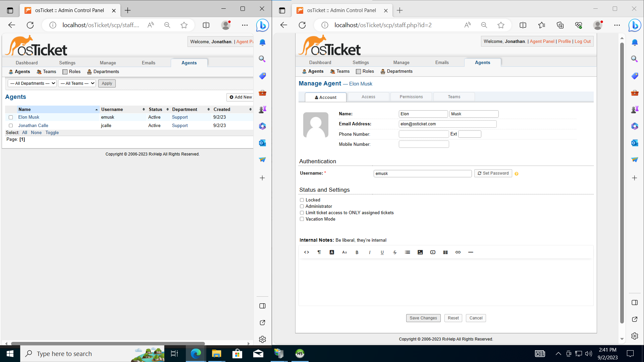Image resolution: width=644 pixels, height=362 pixels.
Task: Open the font size dropdown in editor
Action: [344, 252]
